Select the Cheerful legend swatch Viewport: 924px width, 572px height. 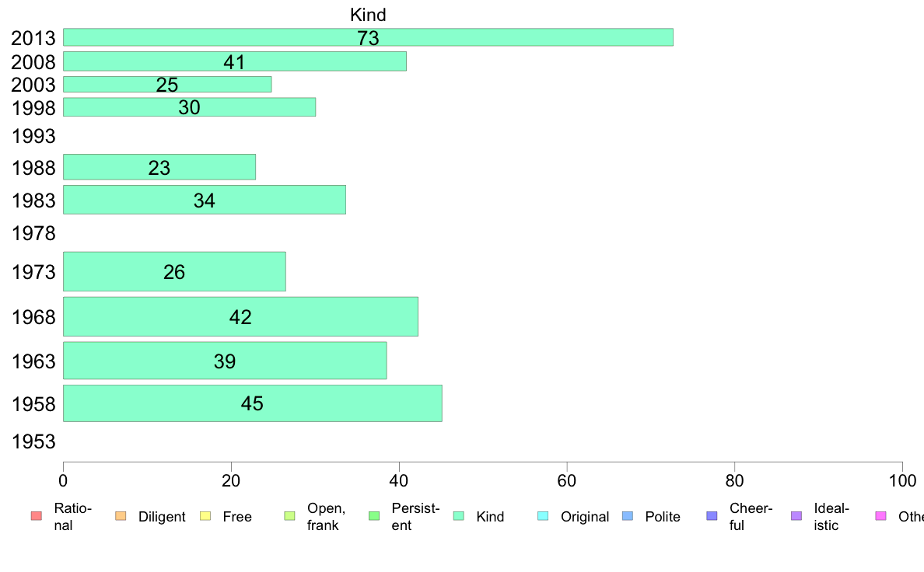712,516
